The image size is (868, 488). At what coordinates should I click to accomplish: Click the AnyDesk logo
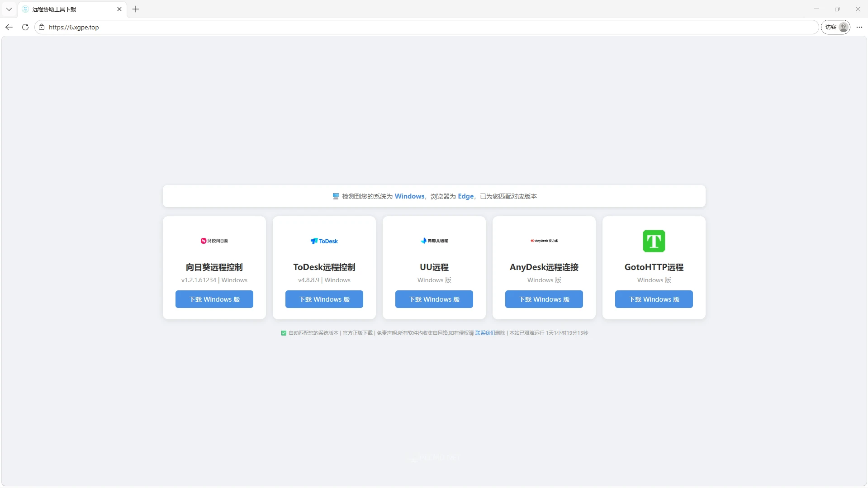544,241
